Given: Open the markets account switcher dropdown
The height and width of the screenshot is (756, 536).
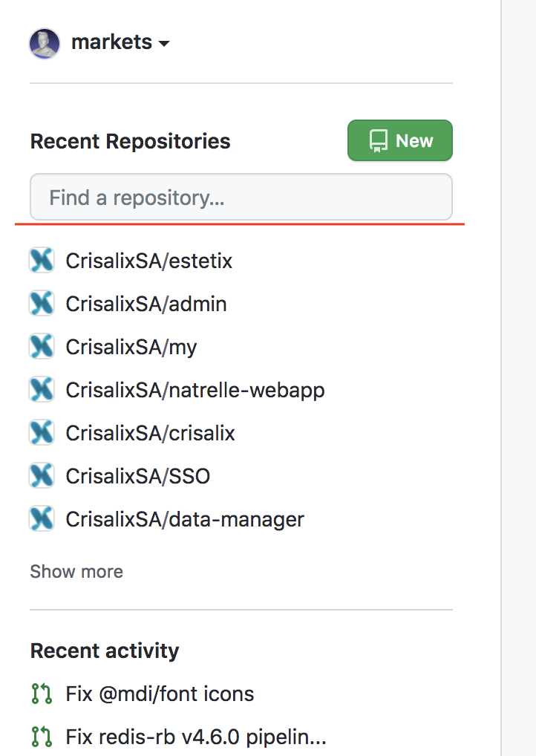Looking at the screenshot, I should (x=120, y=42).
